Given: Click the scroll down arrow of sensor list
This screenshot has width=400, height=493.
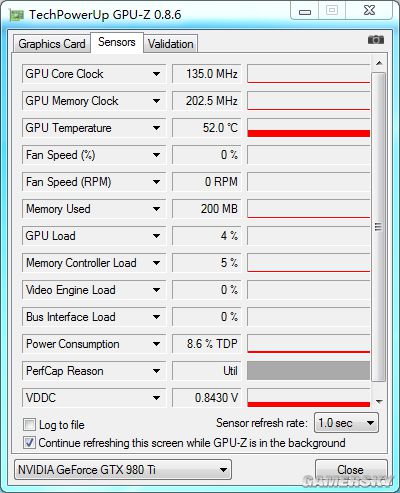Looking at the screenshot, I should click(x=379, y=402).
